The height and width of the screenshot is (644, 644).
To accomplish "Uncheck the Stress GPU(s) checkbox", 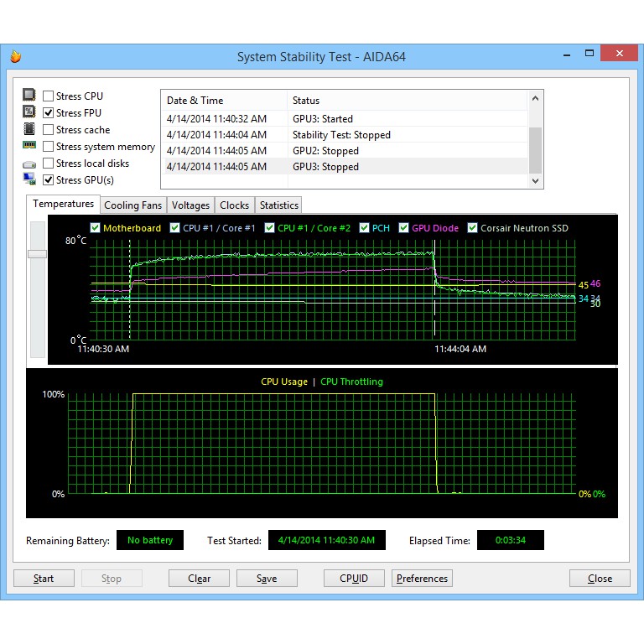I will [x=48, y=180].
